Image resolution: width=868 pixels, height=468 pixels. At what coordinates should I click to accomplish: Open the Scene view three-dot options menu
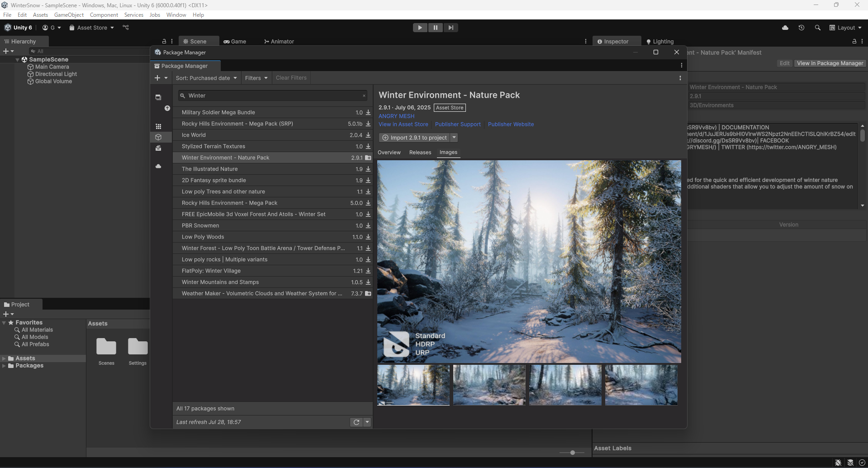coord(586,41)
